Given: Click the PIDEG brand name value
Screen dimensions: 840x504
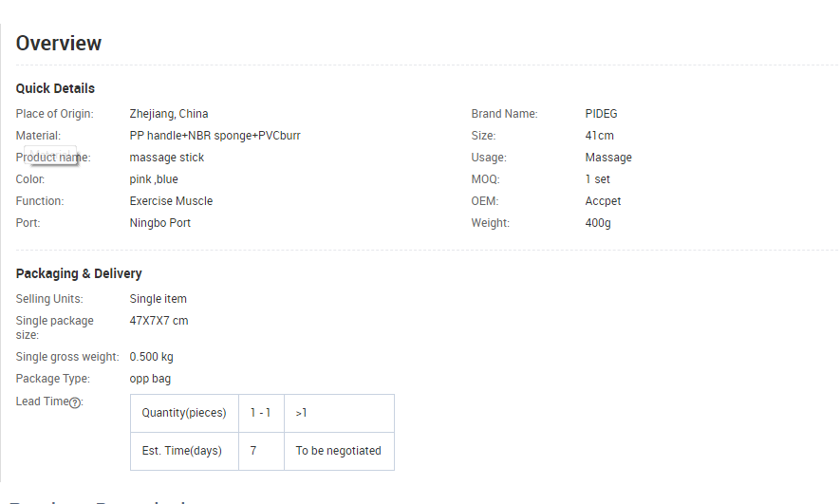Looking at the screenshot, I should coord(601,114).
